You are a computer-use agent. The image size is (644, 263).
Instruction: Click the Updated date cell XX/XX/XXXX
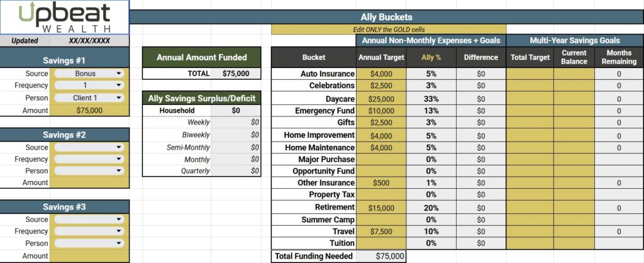tap(89, 41)
